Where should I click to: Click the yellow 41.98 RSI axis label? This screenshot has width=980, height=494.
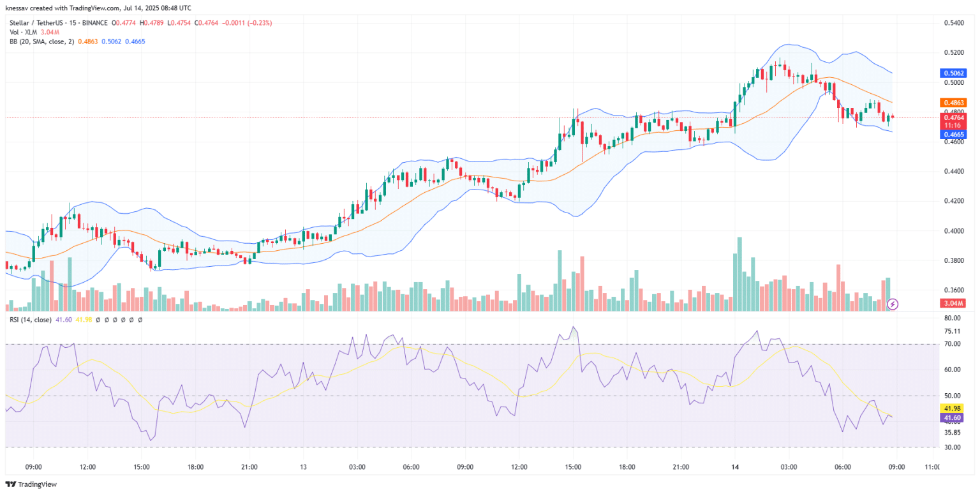tap(952, 408)
